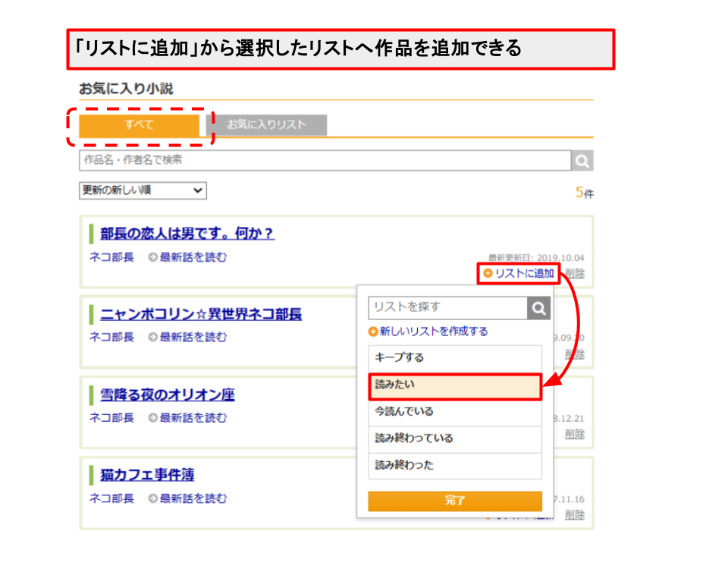
Task: Open the novel 部長の恋人は男です。何か？
Action: point(187,233)
